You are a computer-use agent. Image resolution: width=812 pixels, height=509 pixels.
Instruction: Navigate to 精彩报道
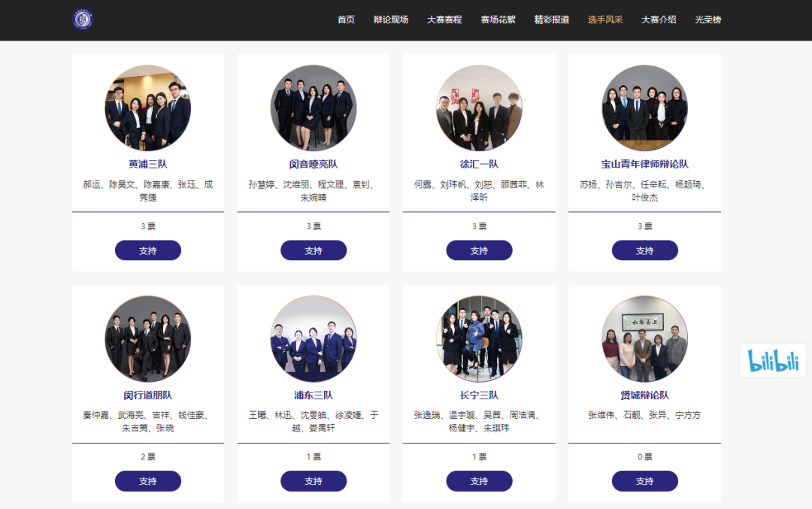(552, 20)
